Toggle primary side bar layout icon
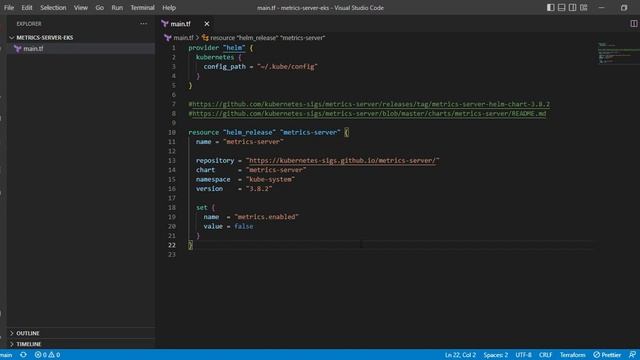Screen dimensions: 640x360 tap(551, 7)
